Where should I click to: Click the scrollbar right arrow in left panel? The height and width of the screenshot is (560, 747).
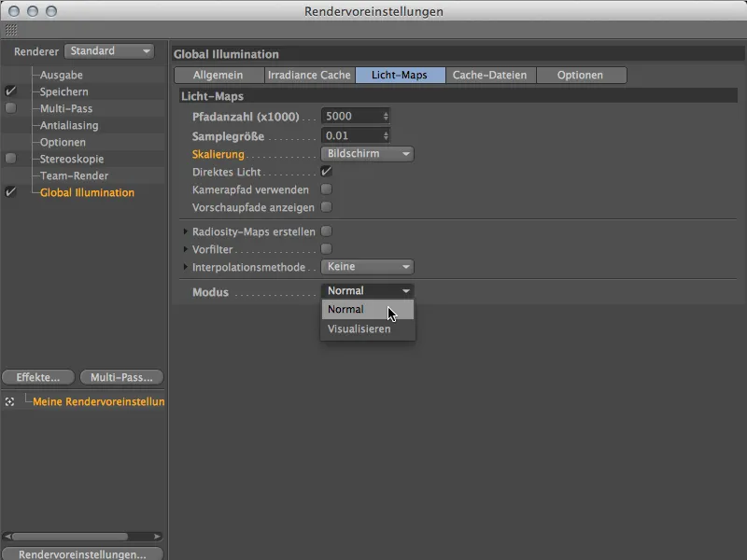coord(157,537)
